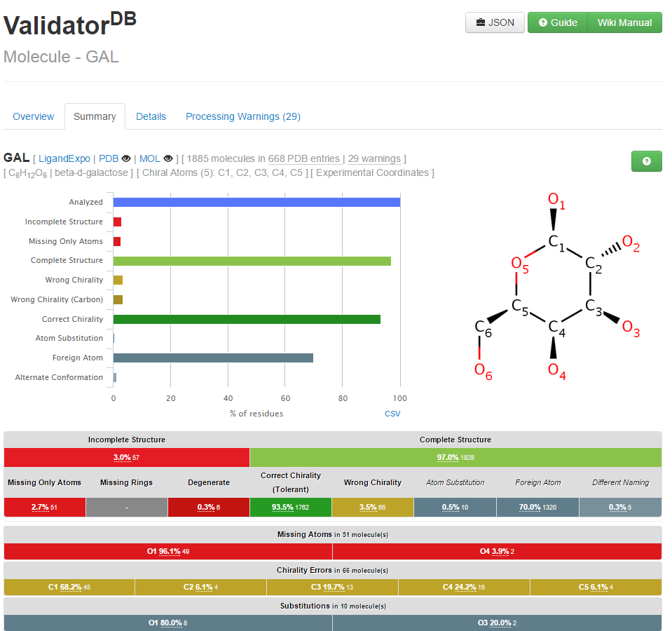The width and height of the screenshot is (672, 631).
Task: Click the 3.0% 57 incomplete structure cell
Action: pos(126,457)
